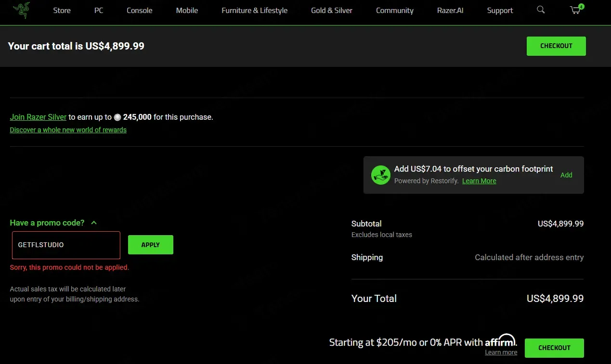Click the silver coin icon beside 245,000
Viewport: 611px width, 364px height.
coord(117,117)
